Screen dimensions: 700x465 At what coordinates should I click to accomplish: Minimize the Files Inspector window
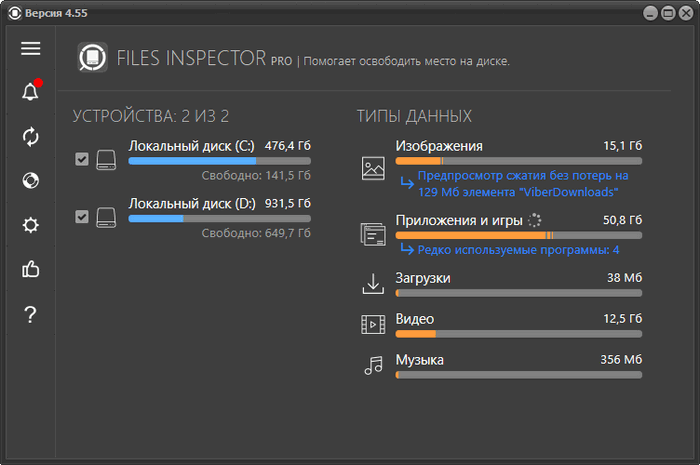650,13
